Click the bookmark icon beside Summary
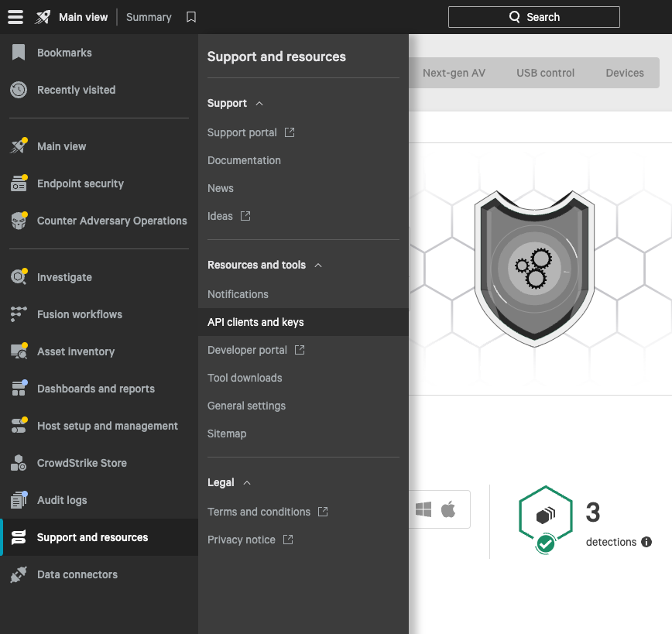This screenshot has height=634, width=672. click(x=191, y=17)
